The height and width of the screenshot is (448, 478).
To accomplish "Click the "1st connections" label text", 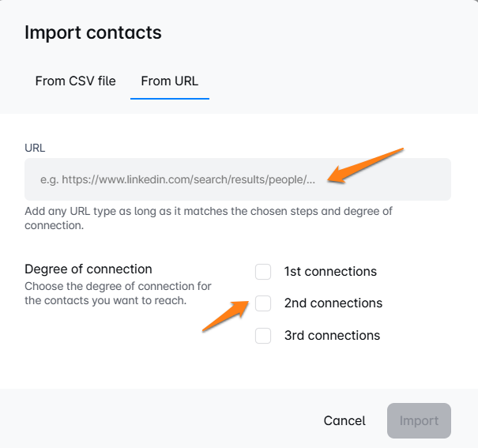I will coord(330,272).
